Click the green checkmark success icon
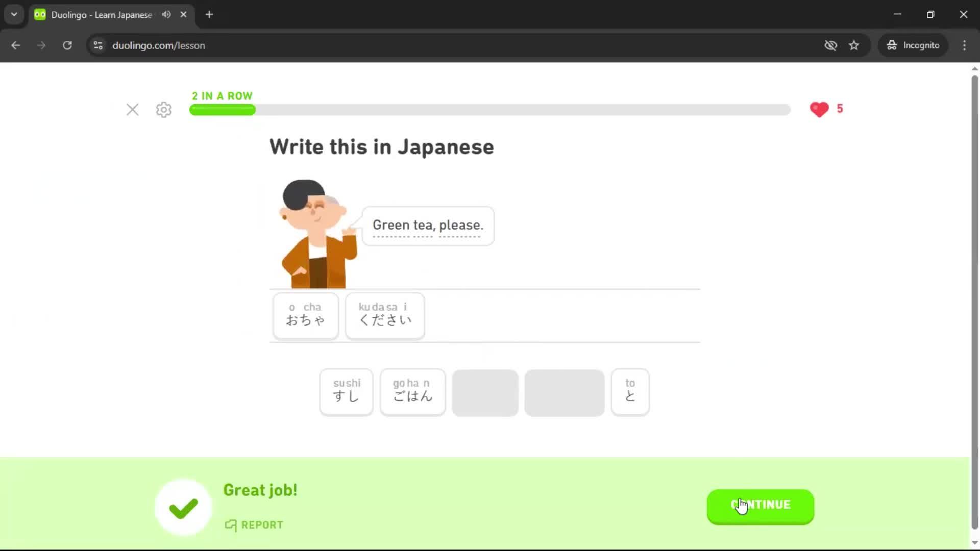Image resolution: width=980 pixels, height=551 pixels. (x=182, y=506)
